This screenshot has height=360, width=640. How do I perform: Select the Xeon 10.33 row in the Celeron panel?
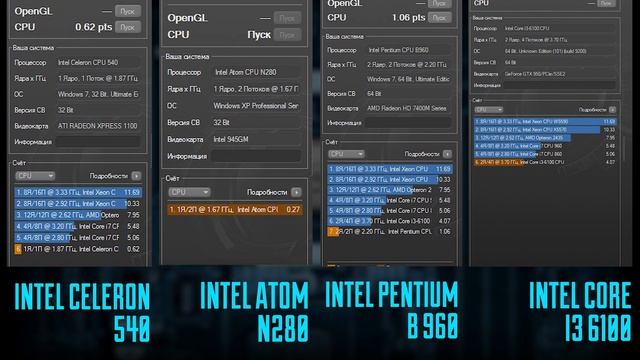pyautogui.click(x=78, y=203)
